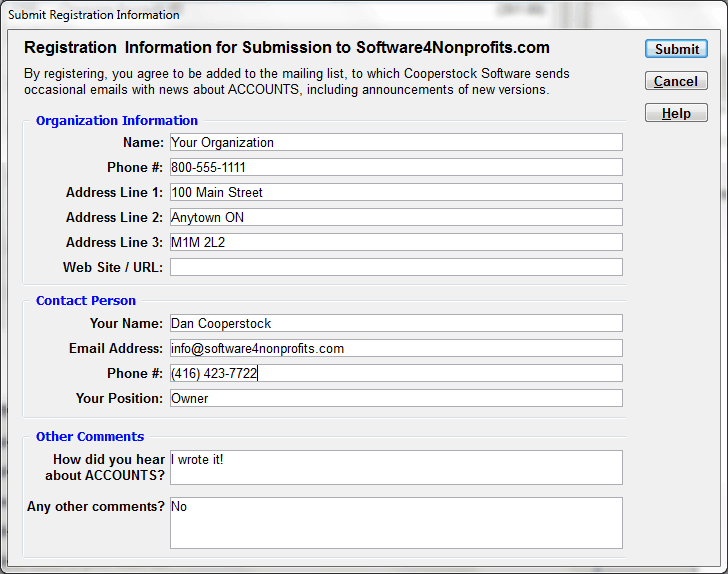
Task: Edit the Your Position field
Action: tap(396, 398)
